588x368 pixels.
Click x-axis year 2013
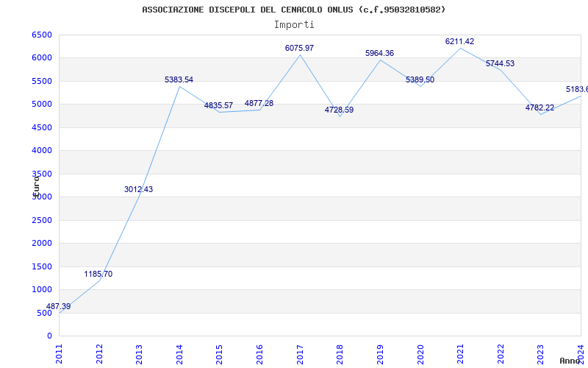tap(139, 354)
